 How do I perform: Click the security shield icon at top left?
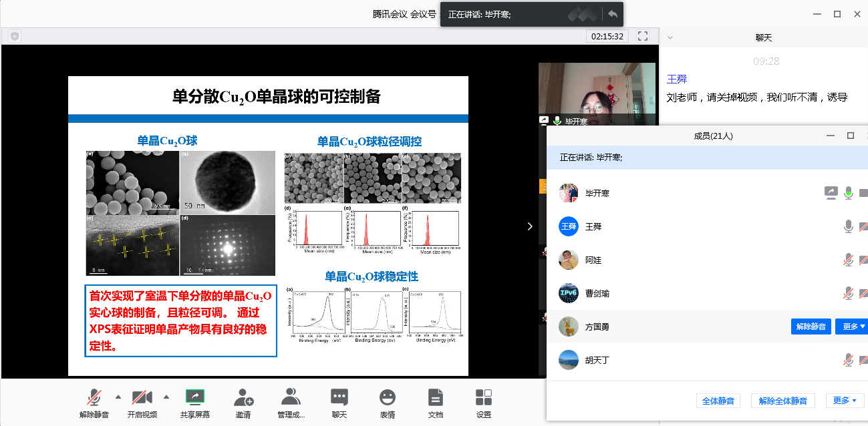point(15,36)
